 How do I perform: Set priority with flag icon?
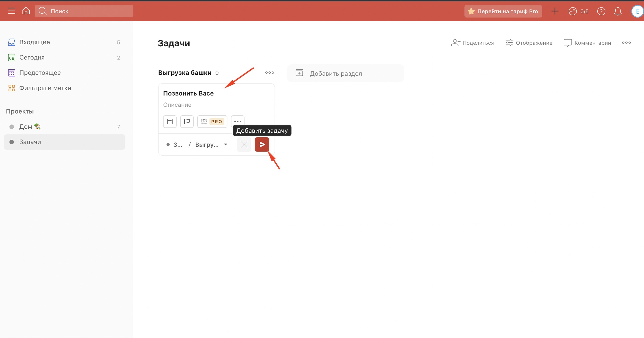tap(187, 122)
